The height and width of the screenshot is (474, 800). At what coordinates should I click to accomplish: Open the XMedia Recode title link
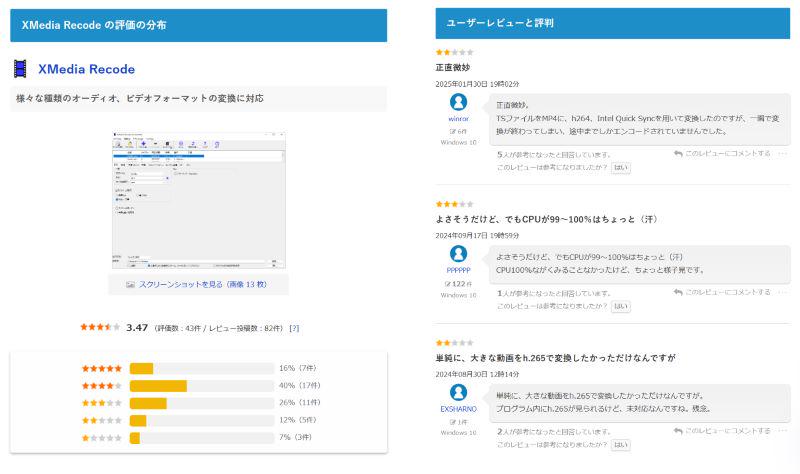(86, 70)
